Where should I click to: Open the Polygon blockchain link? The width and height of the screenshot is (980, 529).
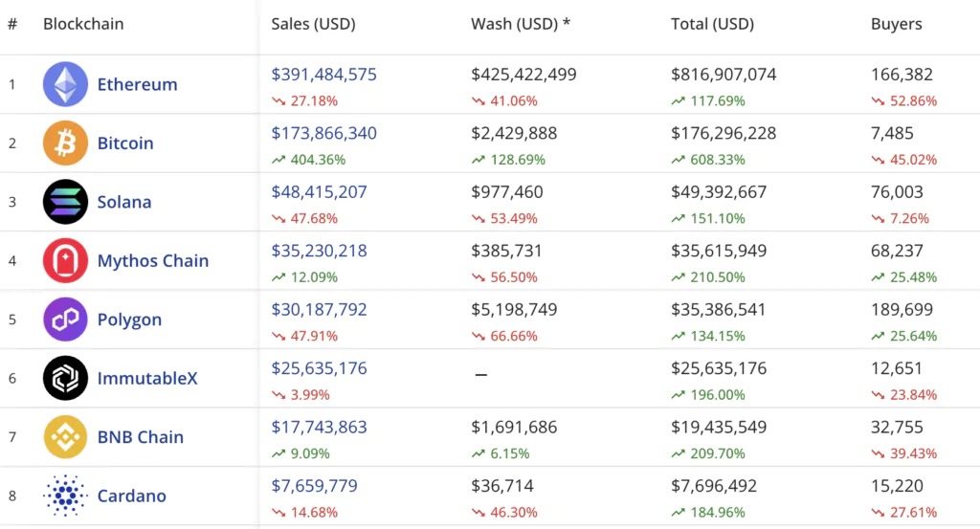pos(129,320)
